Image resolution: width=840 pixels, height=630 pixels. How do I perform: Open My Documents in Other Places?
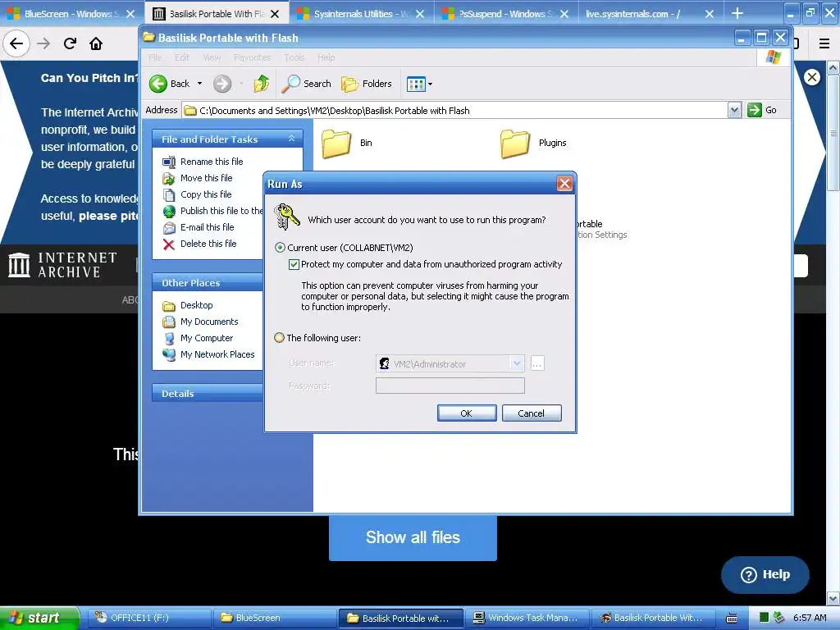(209, 322)
